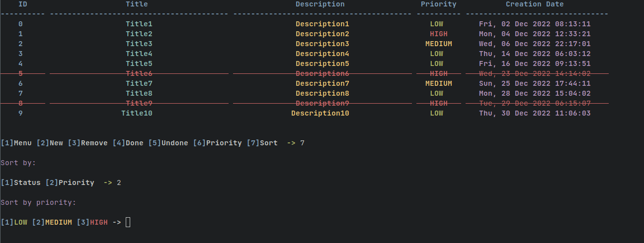Click the empty cursor box at the bottom prompt

[x=128, y=222]
